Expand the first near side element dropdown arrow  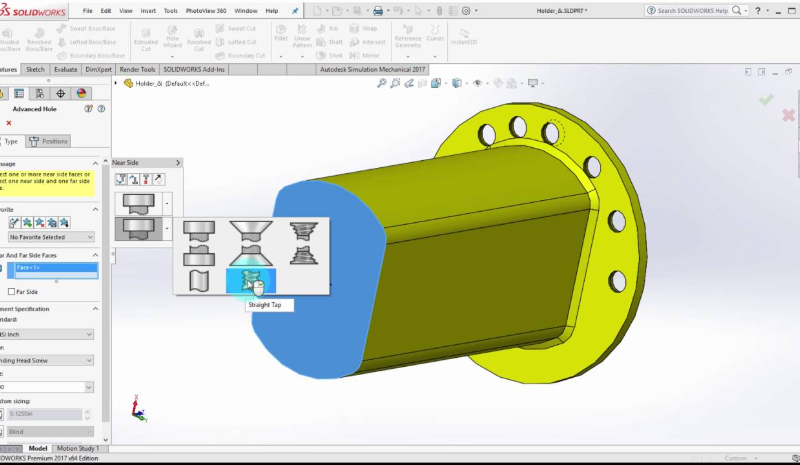(x=166, y=203)
